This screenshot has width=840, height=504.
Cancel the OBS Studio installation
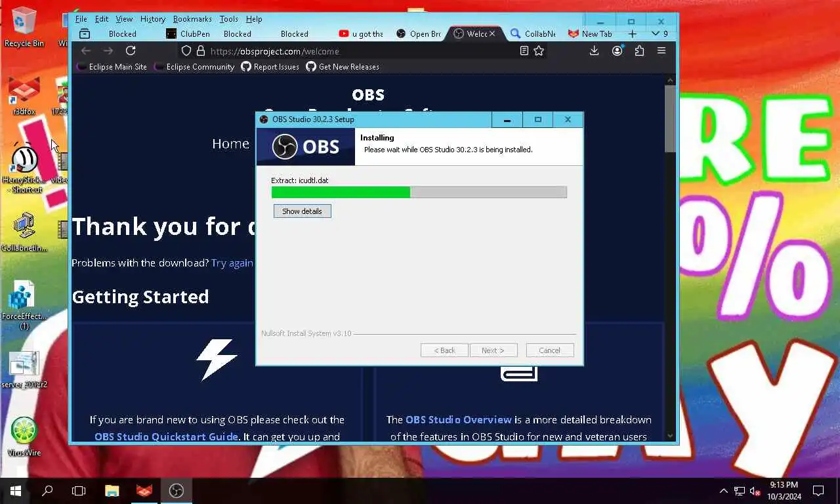pos(550,350)
